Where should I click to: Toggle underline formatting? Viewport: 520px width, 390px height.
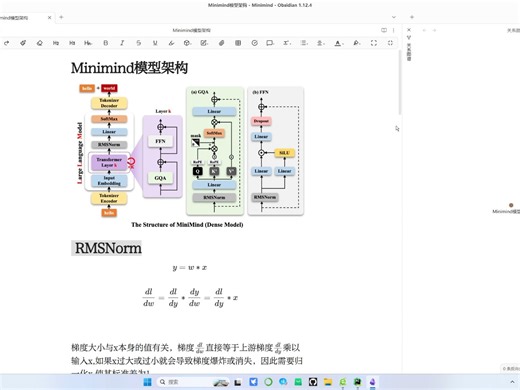point(155,43)
